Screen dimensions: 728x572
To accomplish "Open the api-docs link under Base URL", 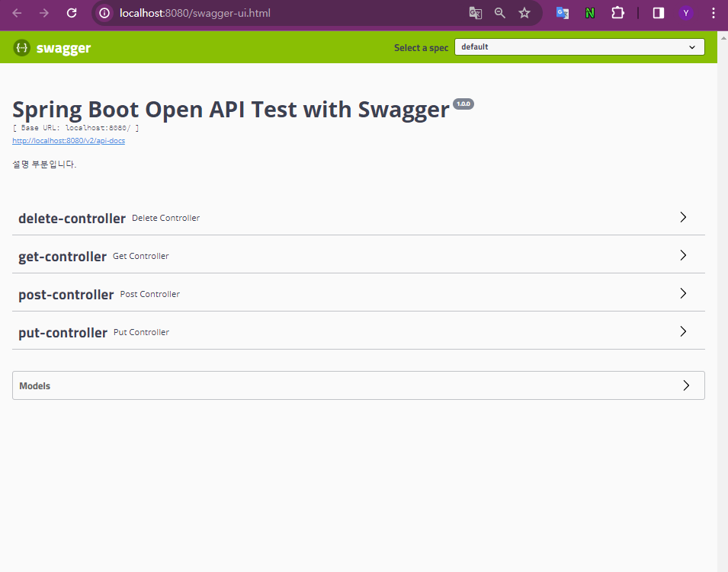I will (69, 141).
